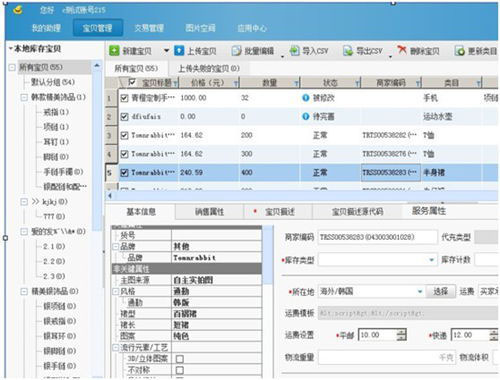Click the 导出CSV export icon
Image resolution: width=500 pixels, height=380 pixels.
click(x=348, y=51)
